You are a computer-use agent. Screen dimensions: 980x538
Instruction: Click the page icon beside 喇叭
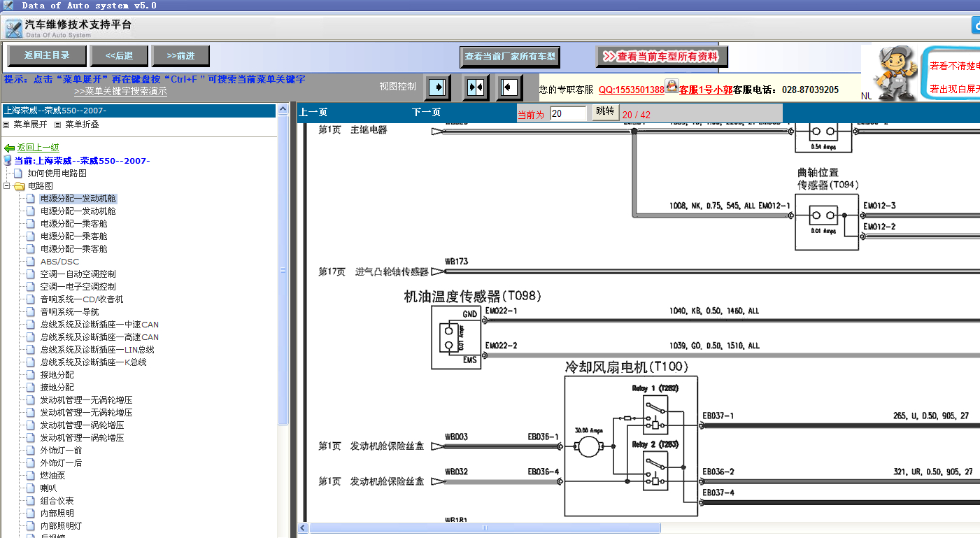(x=31, y=488)
